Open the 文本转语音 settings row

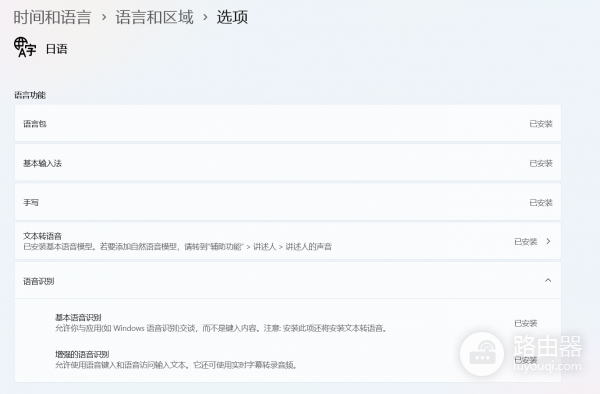(288, 241)
